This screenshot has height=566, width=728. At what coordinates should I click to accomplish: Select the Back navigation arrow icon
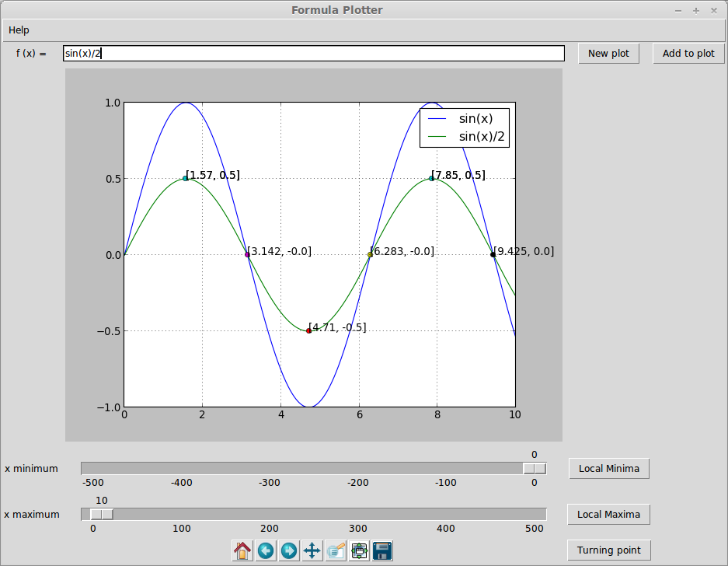[x=266, y=550]
